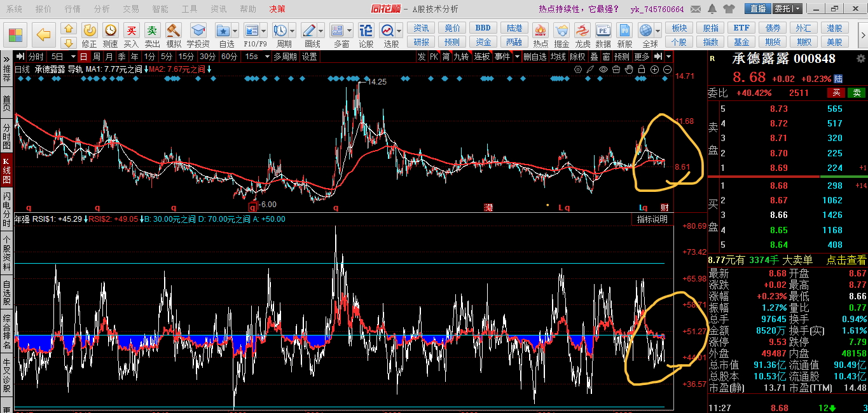This screenshot has height=413, width=868.
Task: Toggle the chart lock icon
Action: [641, 69]
